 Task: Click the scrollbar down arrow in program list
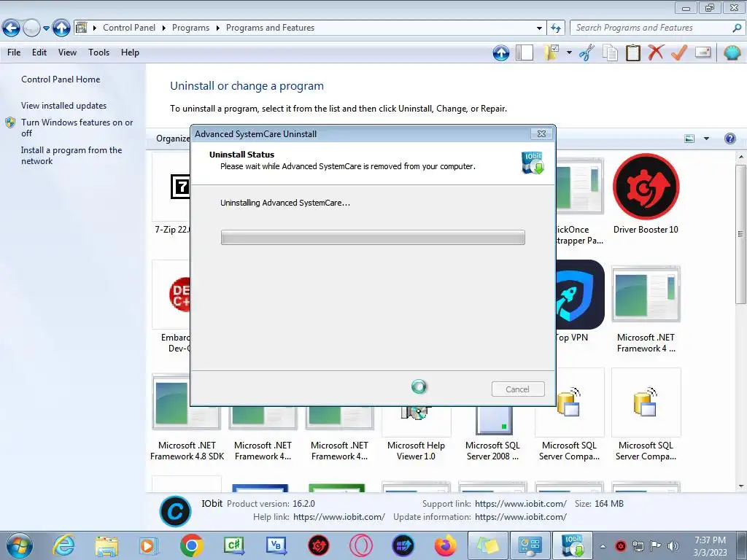(740, 486)
